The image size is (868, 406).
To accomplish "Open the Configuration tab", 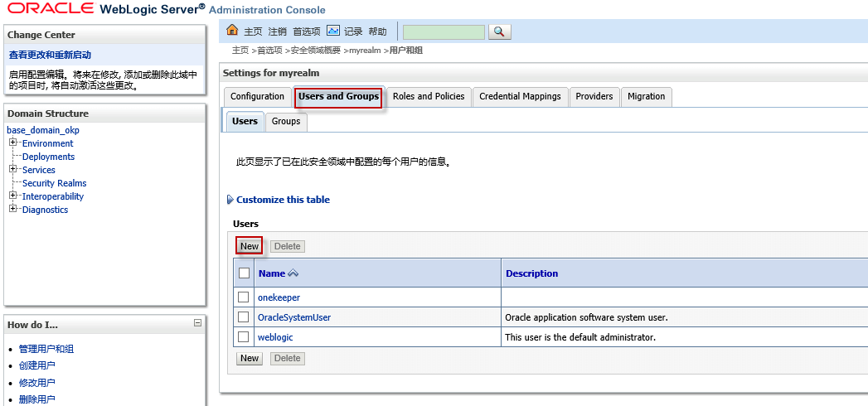I will [257, 96].
